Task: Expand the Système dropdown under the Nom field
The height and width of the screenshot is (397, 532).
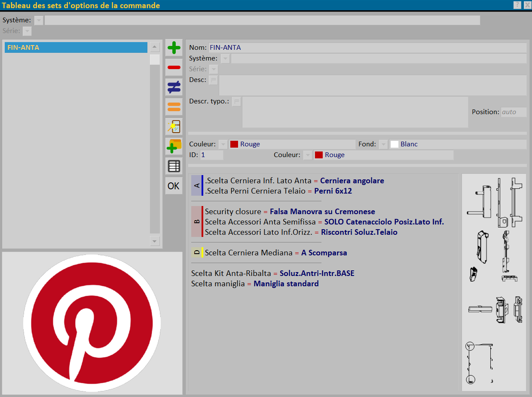Action: pos(225,58)
